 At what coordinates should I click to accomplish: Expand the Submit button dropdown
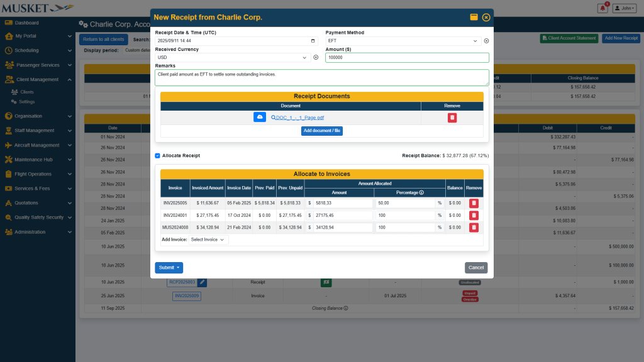(179, 268)
